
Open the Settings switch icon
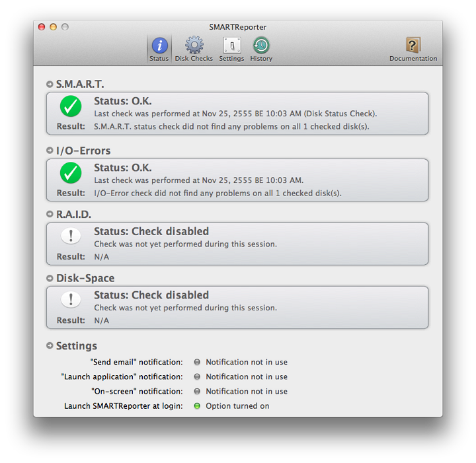[x=232, y=46]
